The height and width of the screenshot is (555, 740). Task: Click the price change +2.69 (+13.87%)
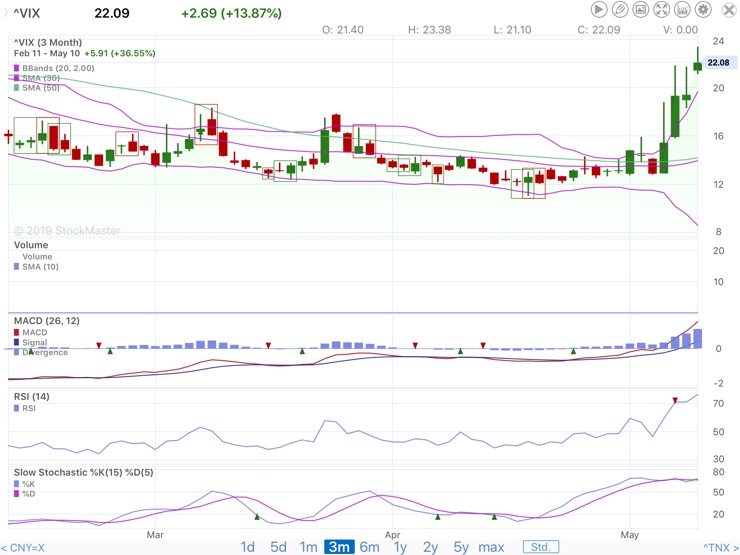click(232, 13)
